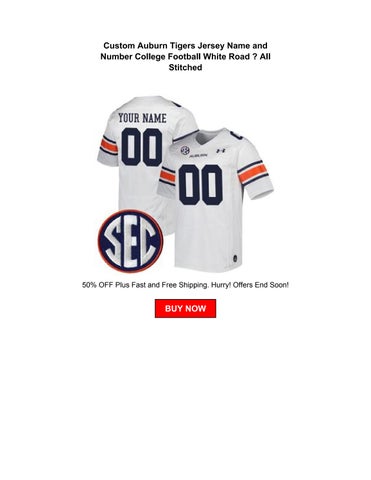
Task: Click the AUBURN wordmark on front jersey
Action: coord(198,155)
